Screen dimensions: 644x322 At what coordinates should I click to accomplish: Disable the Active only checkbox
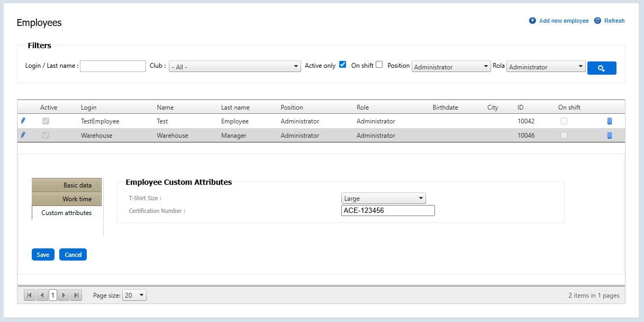pyautogui.click(x=343, y=64)
